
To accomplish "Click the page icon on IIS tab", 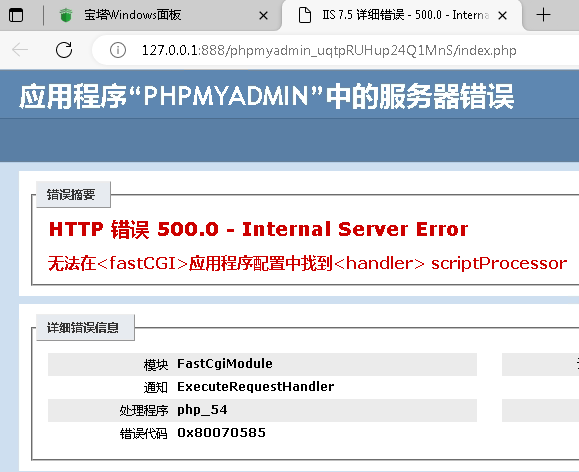I will tap(305, 15).
